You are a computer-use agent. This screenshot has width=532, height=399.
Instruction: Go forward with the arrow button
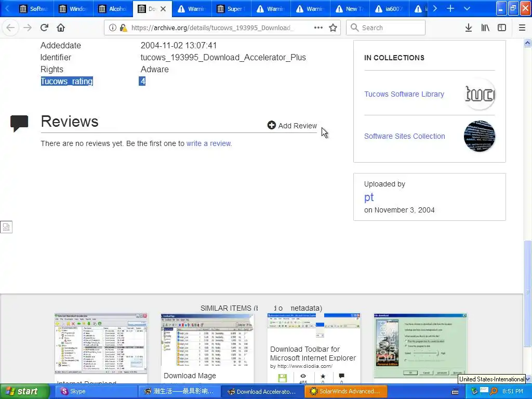[28, 28]
